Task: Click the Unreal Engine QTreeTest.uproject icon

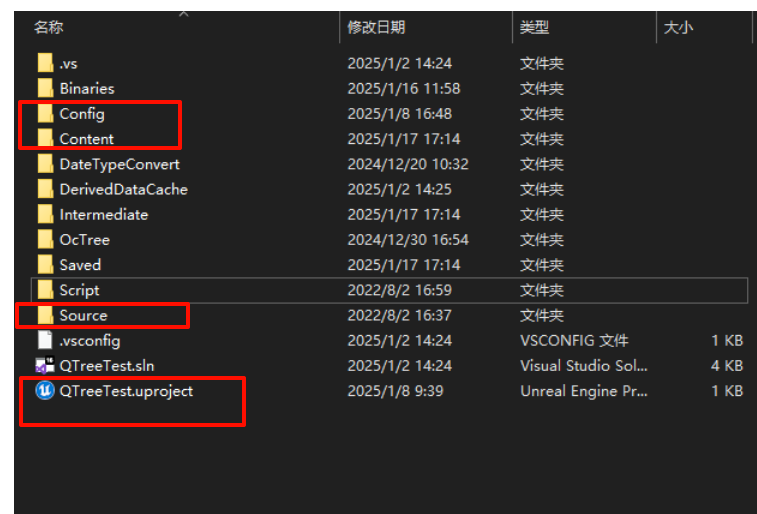Action: pos(44,391)
